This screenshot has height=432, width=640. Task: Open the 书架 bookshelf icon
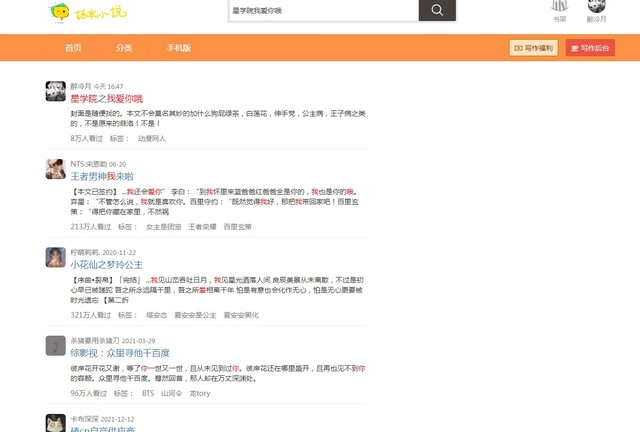coord(559,8)
